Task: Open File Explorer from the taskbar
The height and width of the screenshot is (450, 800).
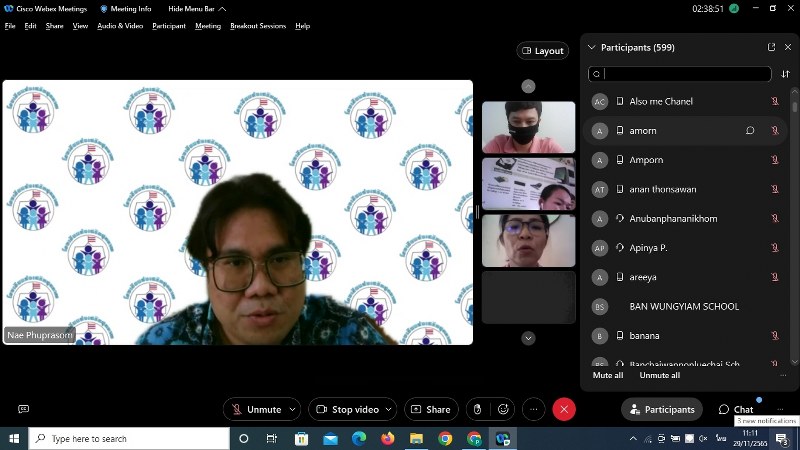Action: pyautogui.click(x=416, y=438)
